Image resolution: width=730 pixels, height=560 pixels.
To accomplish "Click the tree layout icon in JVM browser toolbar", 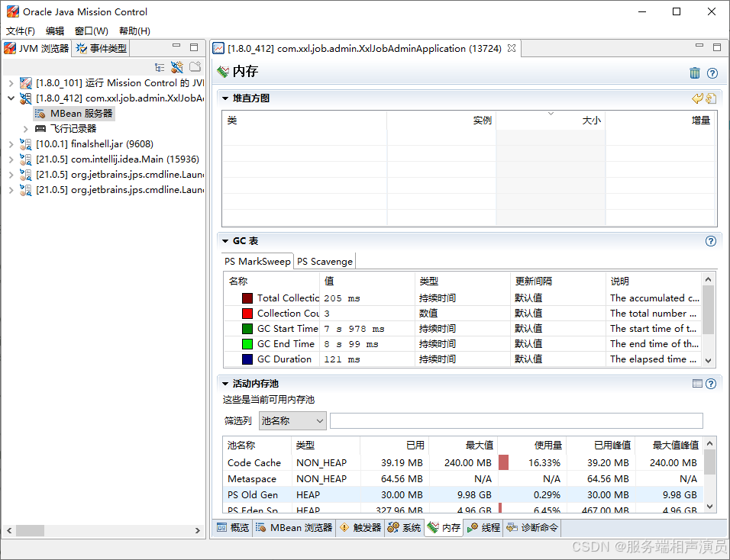I will (160, 67).
